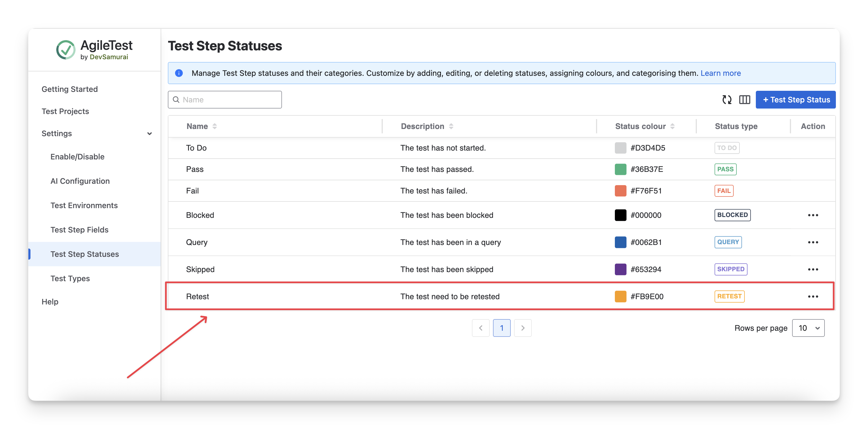Open Test Step Fields in sidebar
The width and height of the screenshot is (868, 429).
(x=79, y=230)
